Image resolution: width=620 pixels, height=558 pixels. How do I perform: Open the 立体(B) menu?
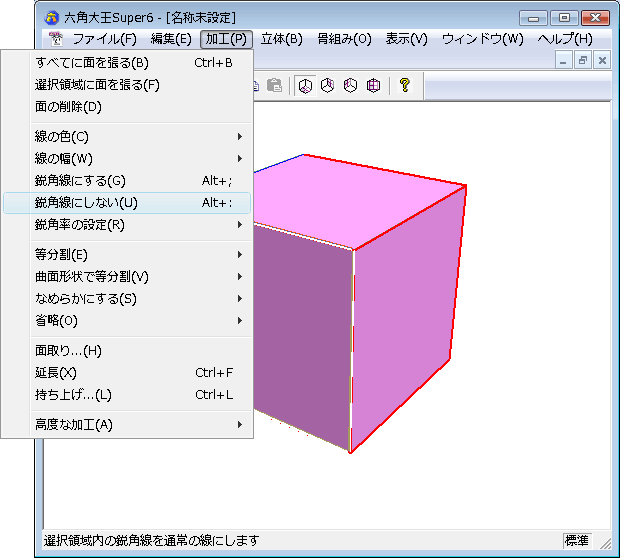tap(282, 39)
